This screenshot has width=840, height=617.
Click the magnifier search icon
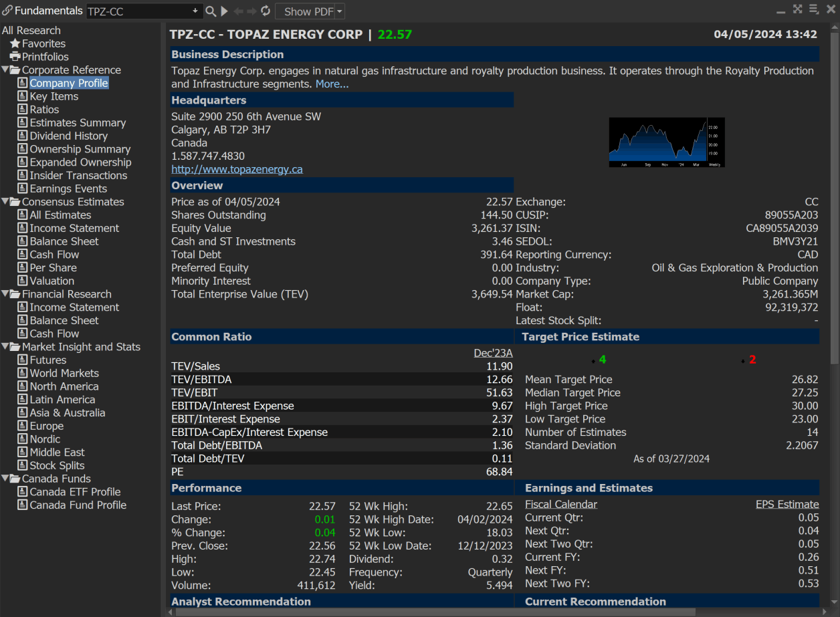[211, 11]
